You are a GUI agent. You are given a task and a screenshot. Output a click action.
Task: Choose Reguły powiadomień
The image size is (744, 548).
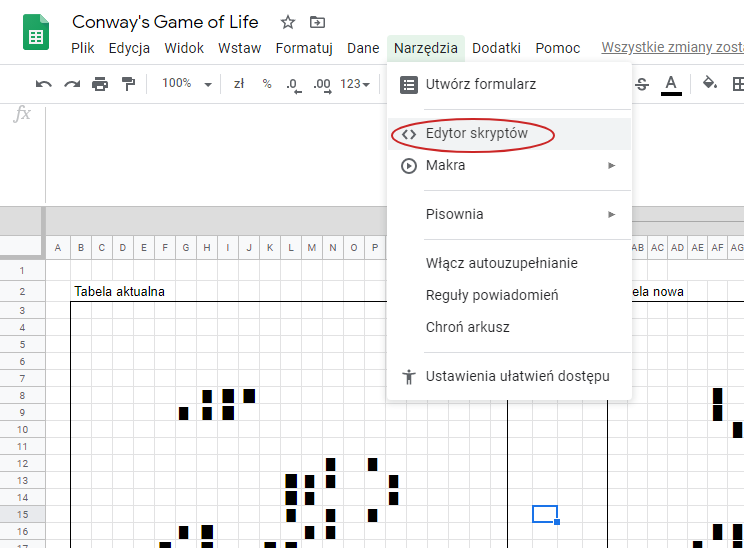[509, 295]
